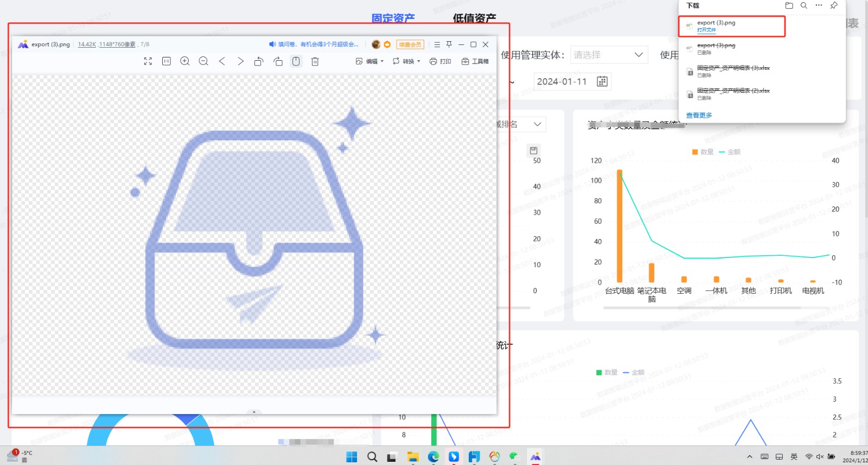
Task: Switch to the 固定资产 tab
Action: [393, 18]
